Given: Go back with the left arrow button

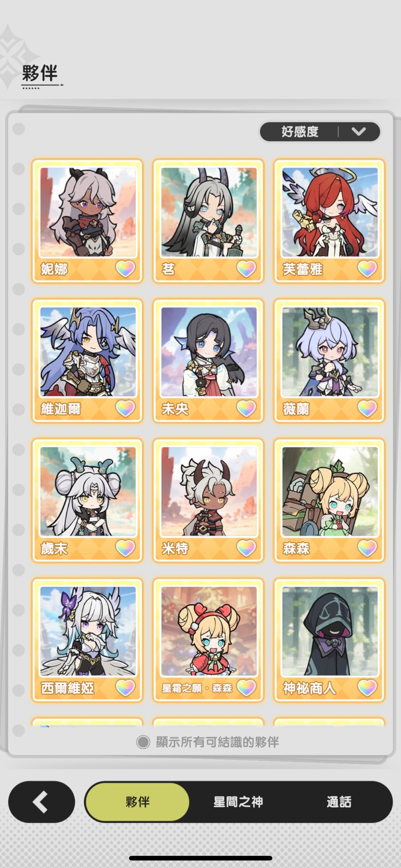Looking at the screenshot, I should 41,802.
